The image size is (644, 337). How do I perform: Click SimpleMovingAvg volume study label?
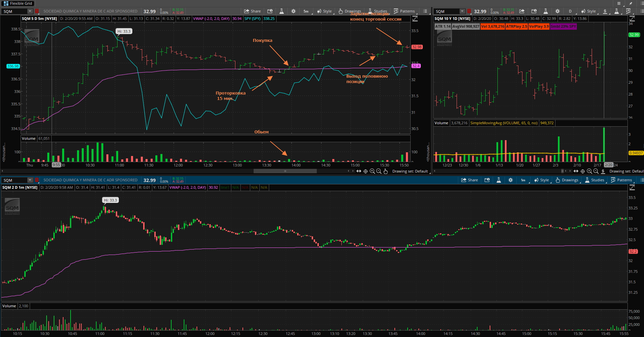point(504,123)
